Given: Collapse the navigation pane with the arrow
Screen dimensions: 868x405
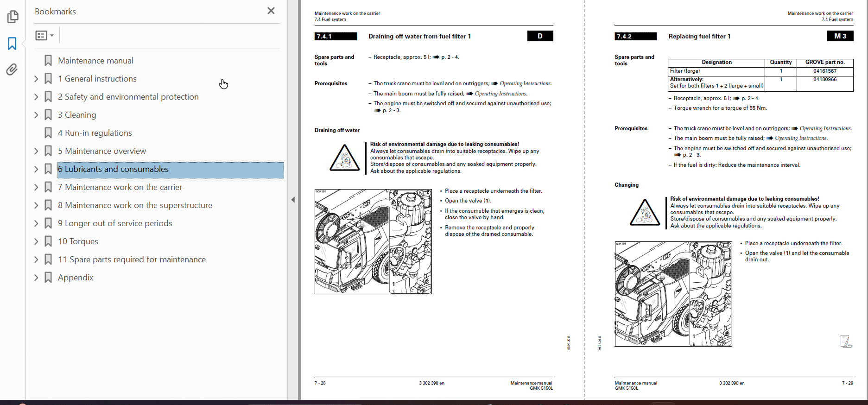Looking at the screenshot, I should 293,200.
